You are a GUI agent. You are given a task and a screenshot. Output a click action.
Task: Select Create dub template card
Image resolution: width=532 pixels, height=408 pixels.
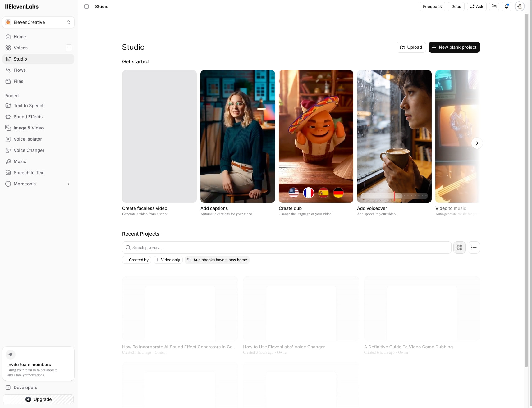tap(316, 143)
